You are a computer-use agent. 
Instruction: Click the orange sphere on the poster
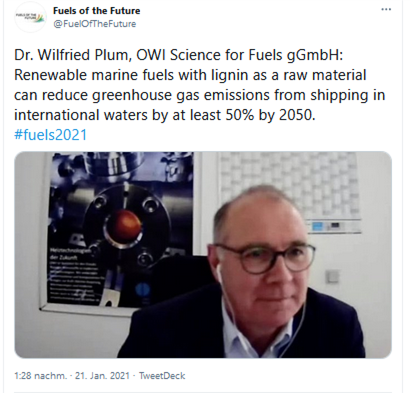click(x=122, y=223)
